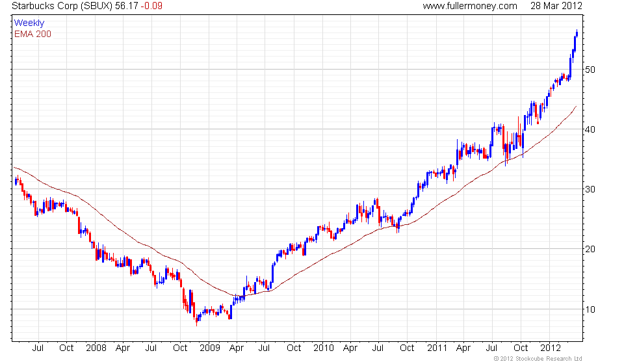
Task: Click the 30 price axis label
Action: coord(590,189)
